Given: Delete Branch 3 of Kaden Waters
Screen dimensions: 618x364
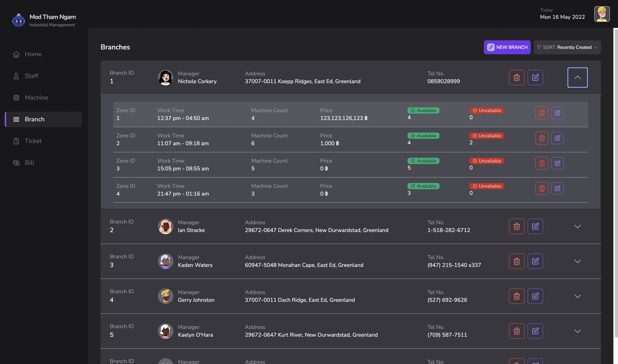Looking at the screenshot, I should click(x=516, y=261).
